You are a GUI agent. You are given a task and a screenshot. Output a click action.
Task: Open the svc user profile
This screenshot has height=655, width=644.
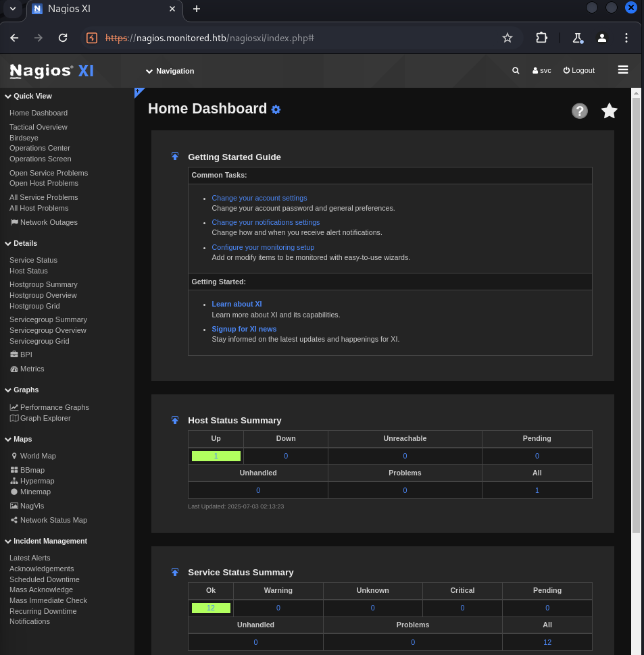[x=541, y=71]
